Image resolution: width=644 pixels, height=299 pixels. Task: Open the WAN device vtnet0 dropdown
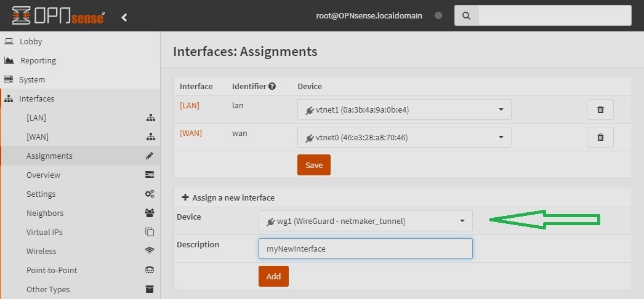point(404,137)
